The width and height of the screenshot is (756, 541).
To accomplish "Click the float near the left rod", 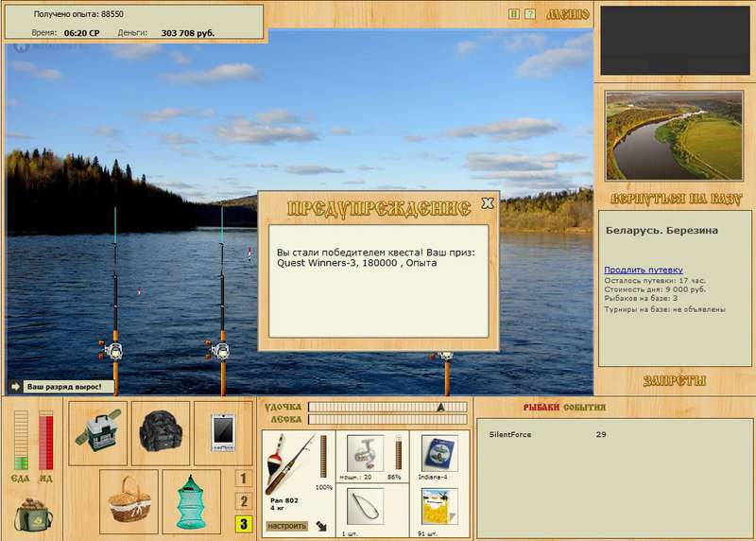I will pos(139,291).
